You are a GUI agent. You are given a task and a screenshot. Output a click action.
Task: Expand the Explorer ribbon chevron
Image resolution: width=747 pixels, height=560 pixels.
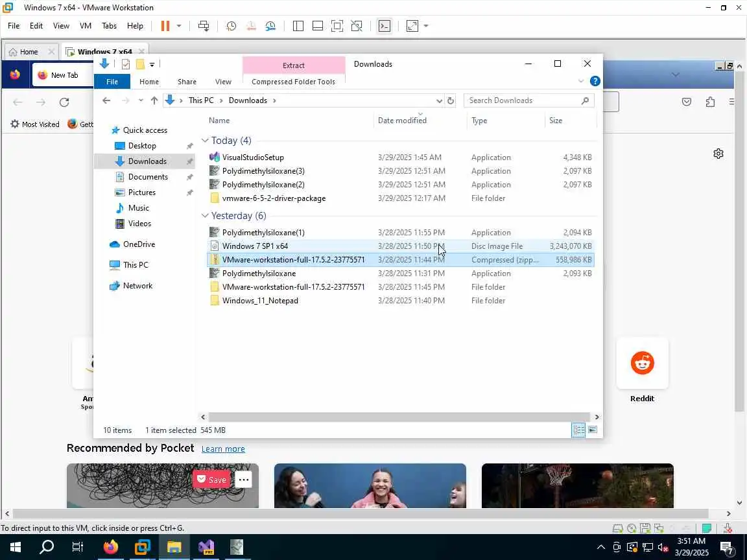point(581,81)
